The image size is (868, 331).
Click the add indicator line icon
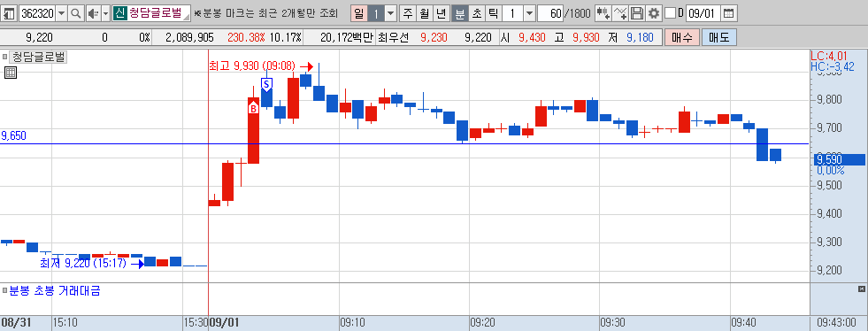pos(621,13)
